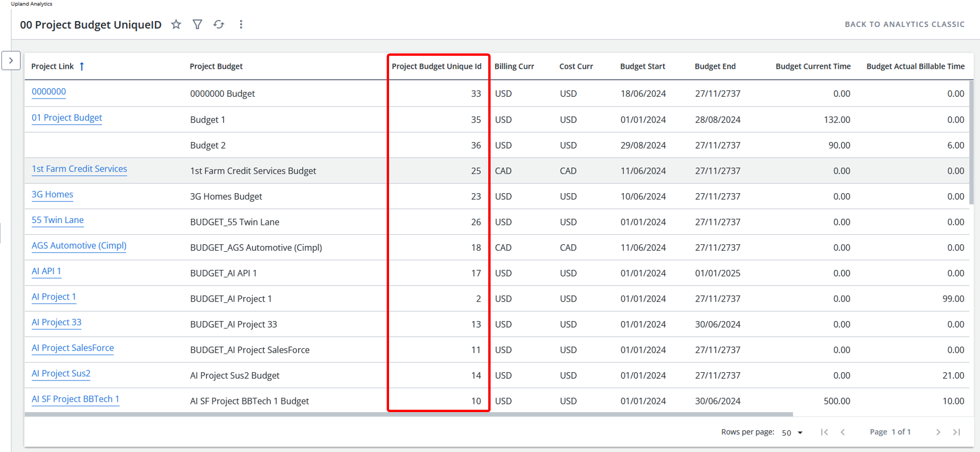
Task: Open the 1st Farm Credit Services link
Action: [79, 169]
